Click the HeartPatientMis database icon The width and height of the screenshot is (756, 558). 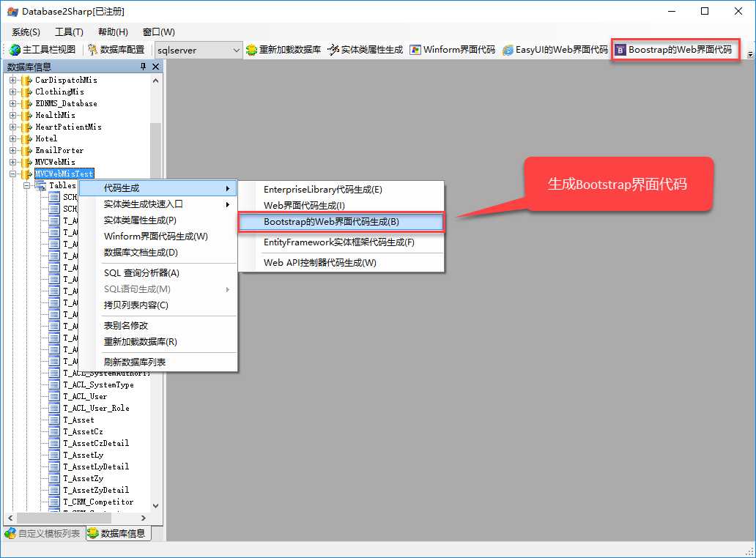(x=26, y=127)
